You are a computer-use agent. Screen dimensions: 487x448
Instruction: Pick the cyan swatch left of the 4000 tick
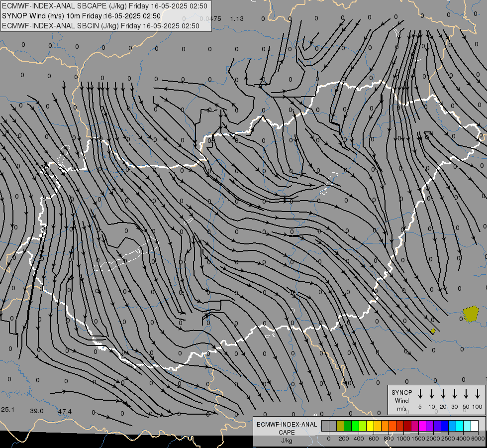point(460,426)
